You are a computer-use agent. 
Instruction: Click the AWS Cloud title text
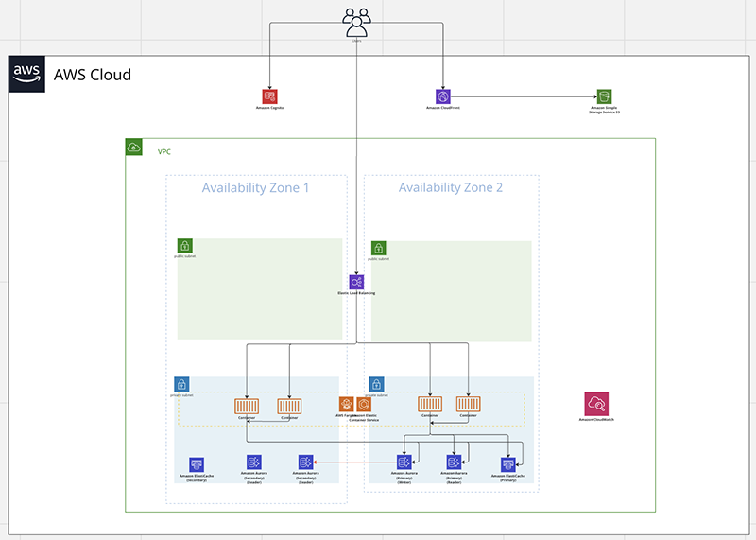point(93,75)
